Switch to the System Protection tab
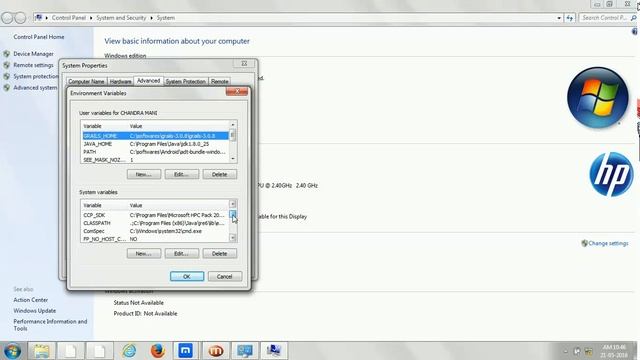The height and width of the screenshot is (360, 640). point(186,82)
